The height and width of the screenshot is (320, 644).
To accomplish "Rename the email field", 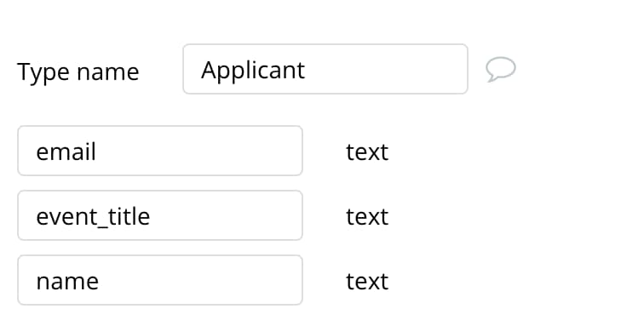I will click(160, 151).
